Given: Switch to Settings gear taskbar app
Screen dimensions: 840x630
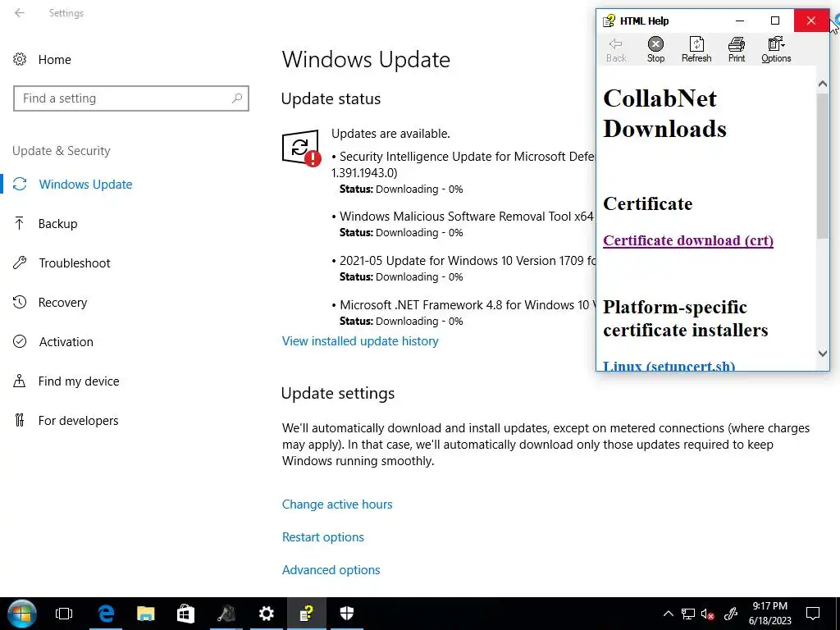Looking at the screenshot, I should [x=267, y=614].
